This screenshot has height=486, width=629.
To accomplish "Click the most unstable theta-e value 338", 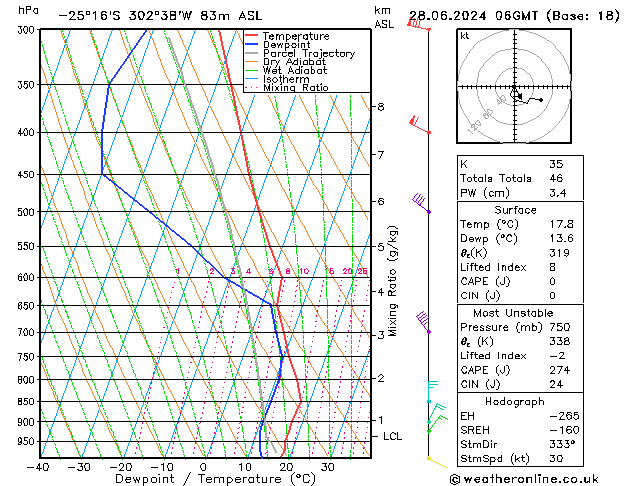I will (560, 341).
